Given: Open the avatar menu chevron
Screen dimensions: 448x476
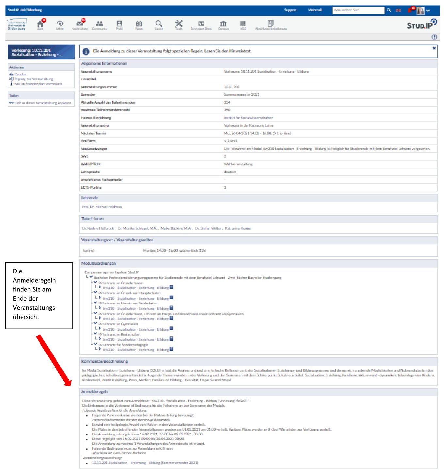Looking at the screenshot, I should [x=428, y=11].
